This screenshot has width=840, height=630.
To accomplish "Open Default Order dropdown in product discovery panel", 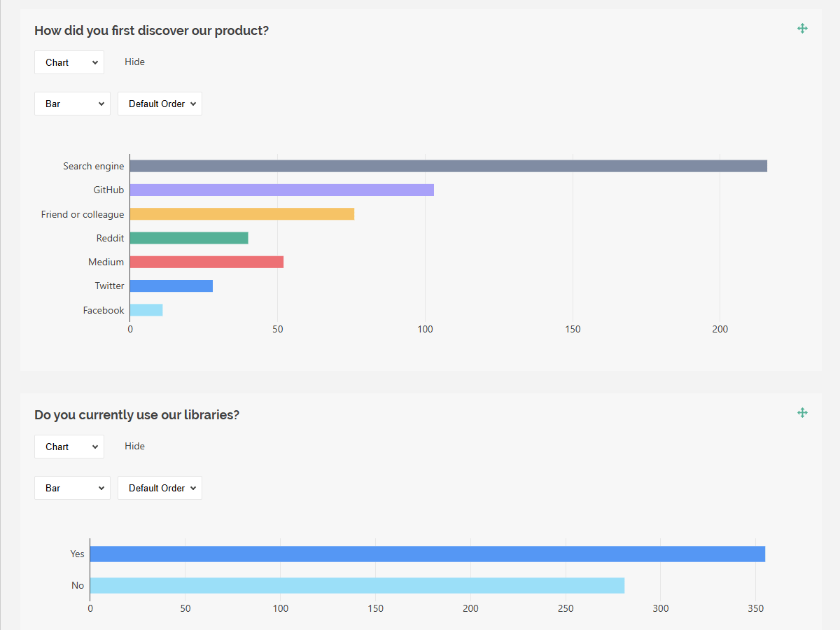I will click(x=160, y=104).
